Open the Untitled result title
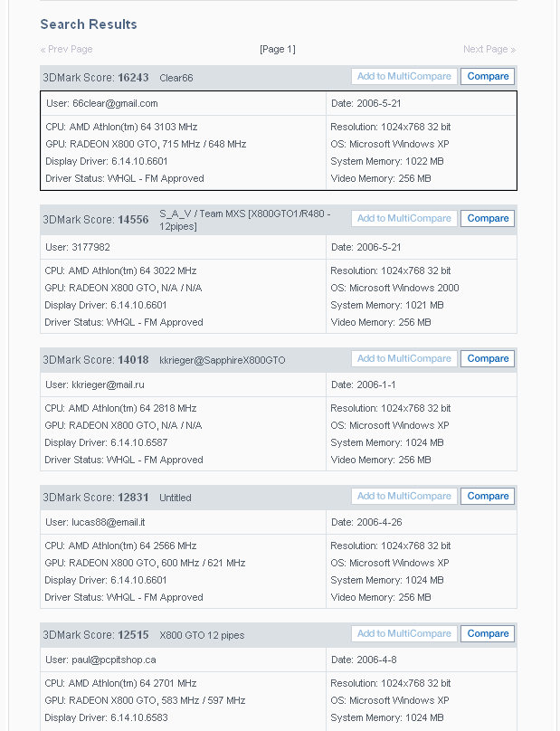Image resolution: width=560 pixels, height=731 pixels. [x=176, y=498]
